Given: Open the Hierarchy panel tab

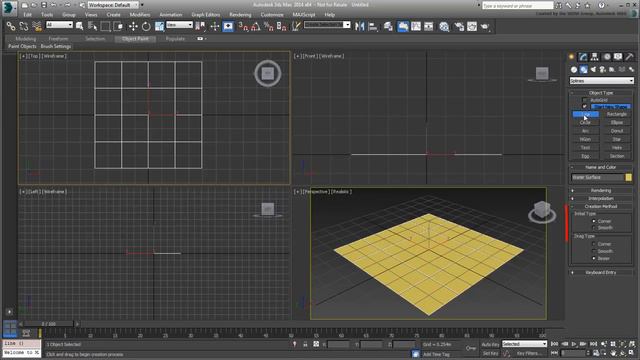Looking at the screenshot, I should [594, 57].
